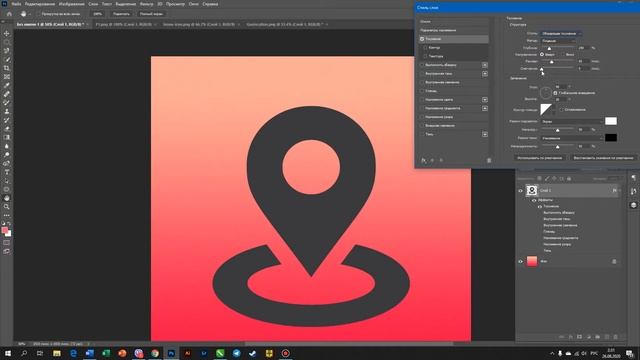Viewport: 640px width, 360px height.
Task: Click the white highlight color swatch
Action: coord(611,121)
